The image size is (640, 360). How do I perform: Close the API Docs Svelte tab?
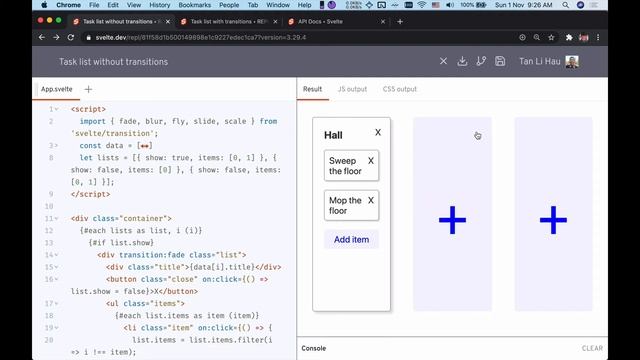tap(383, 22)
